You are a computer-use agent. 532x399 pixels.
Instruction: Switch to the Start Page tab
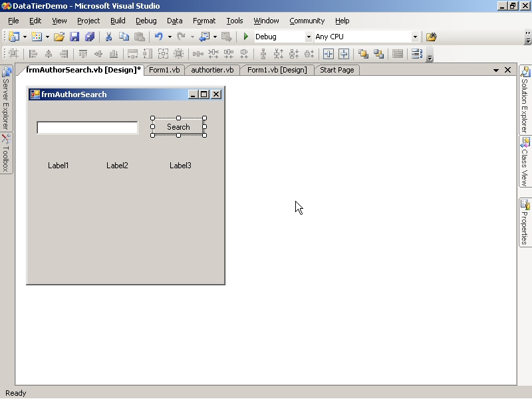337,70
